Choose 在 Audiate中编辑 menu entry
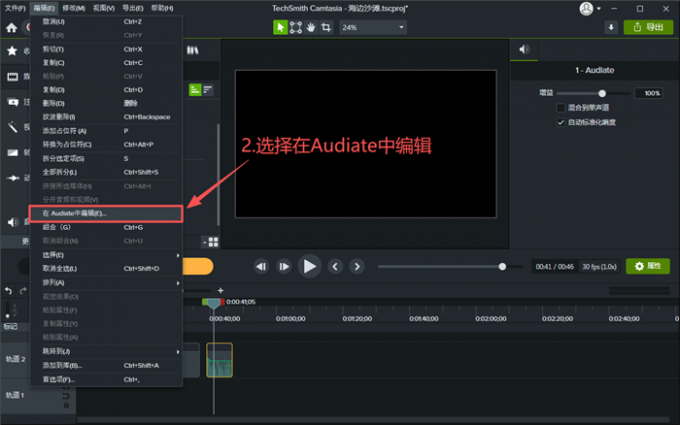Screen dimensions: 680x425 click(106, 213)
